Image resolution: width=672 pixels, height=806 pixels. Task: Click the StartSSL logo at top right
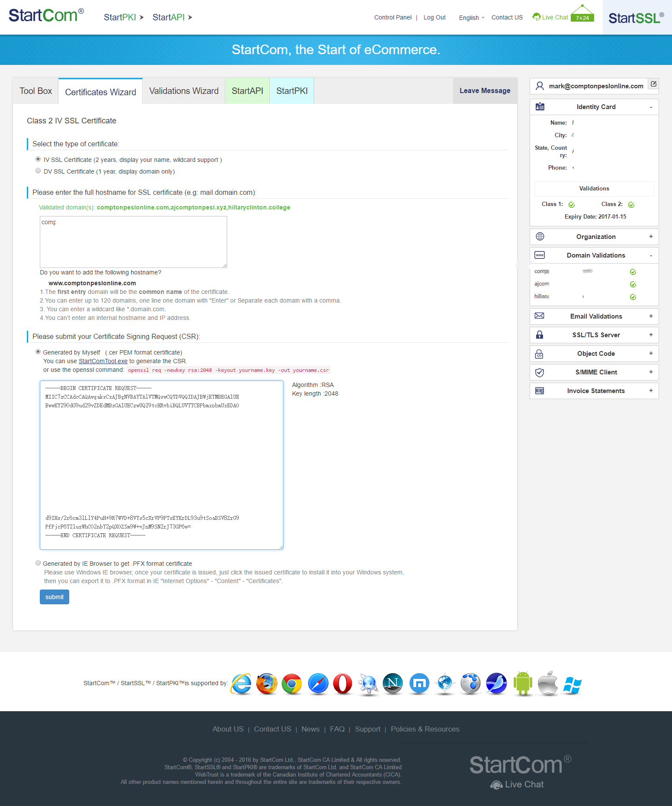(x=636, y=18)
